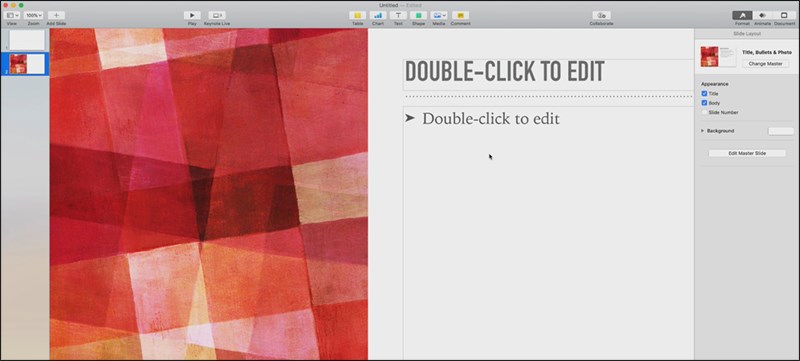Insert a Chart
Viewport: 800px width, 361px height.
click(378, 15)
